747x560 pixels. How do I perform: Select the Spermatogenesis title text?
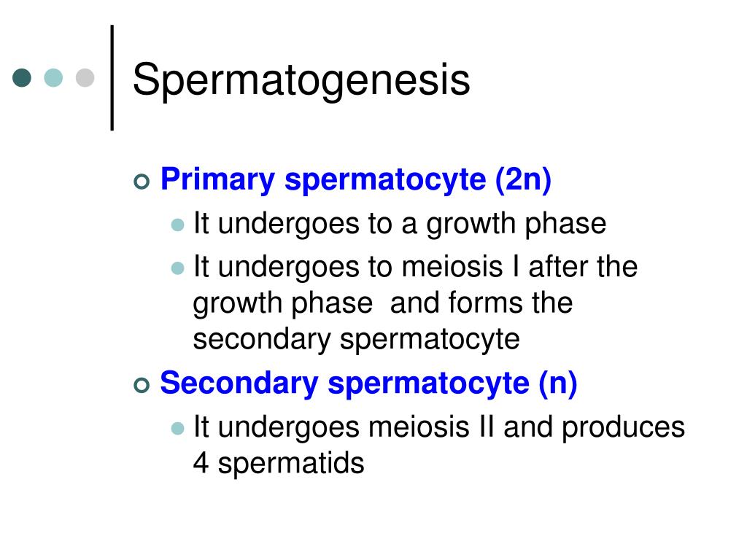click(301, 80)
